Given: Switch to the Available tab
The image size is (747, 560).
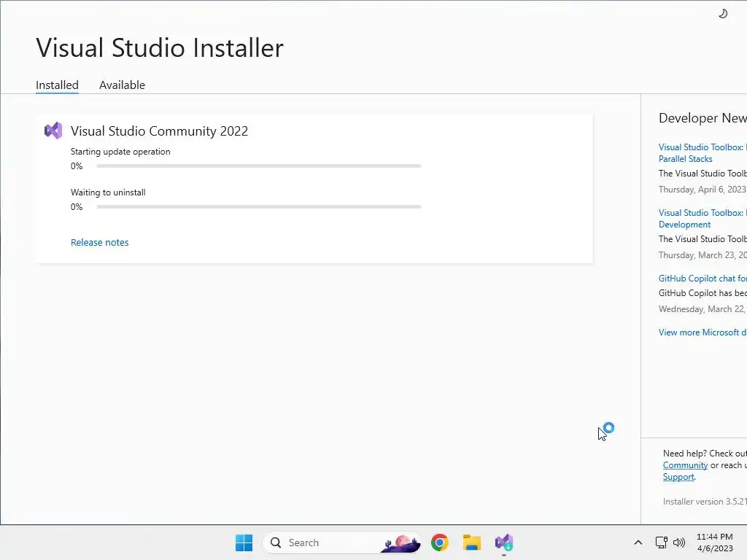Looking at the screenshot, I should pyautogui.click(x=122, y=85).
